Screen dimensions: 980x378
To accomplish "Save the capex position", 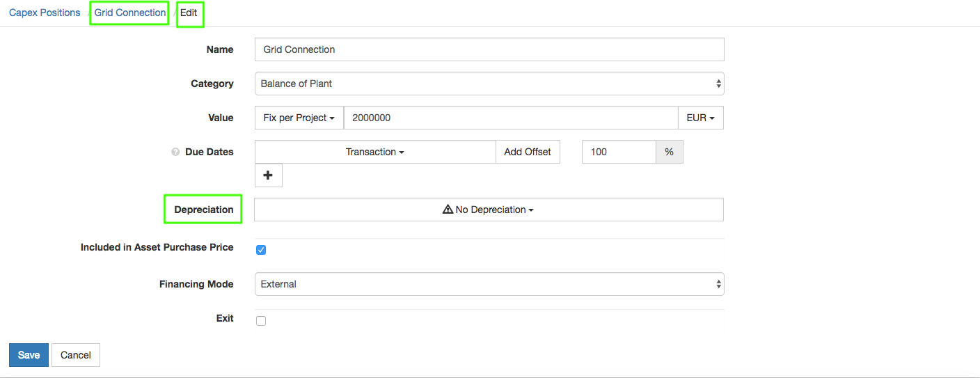I will (29, 355).
